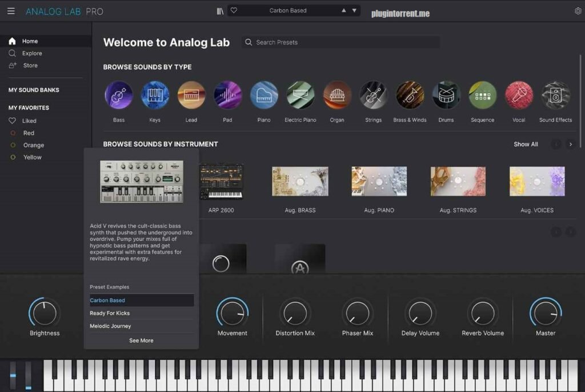Select the Aug. VOICES instrument thumbnail
This screenshot has width=585, height=392.
tap(537, 181)
